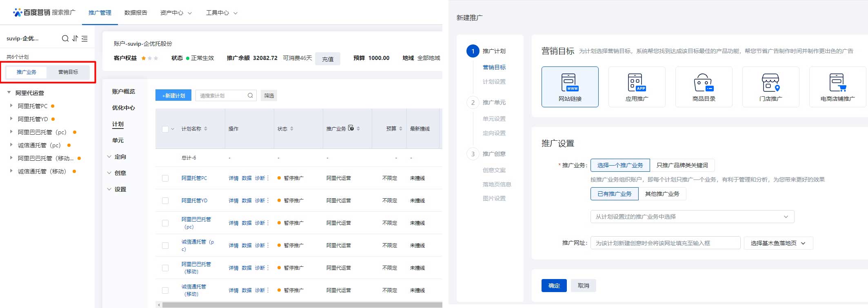Image resolution: width=868 pixels, height=308 pixels.
Task: Expand the 定向 side menu section
Action: [117, 157]
